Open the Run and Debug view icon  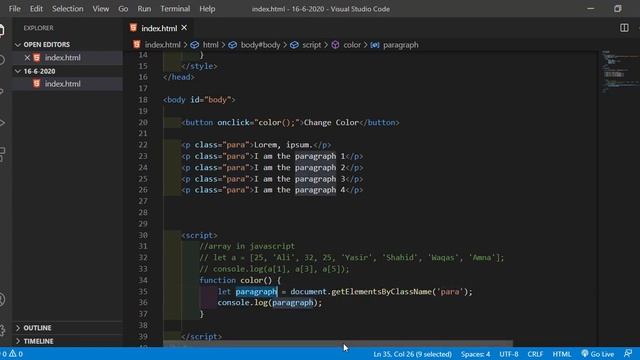tap(2, 122)
